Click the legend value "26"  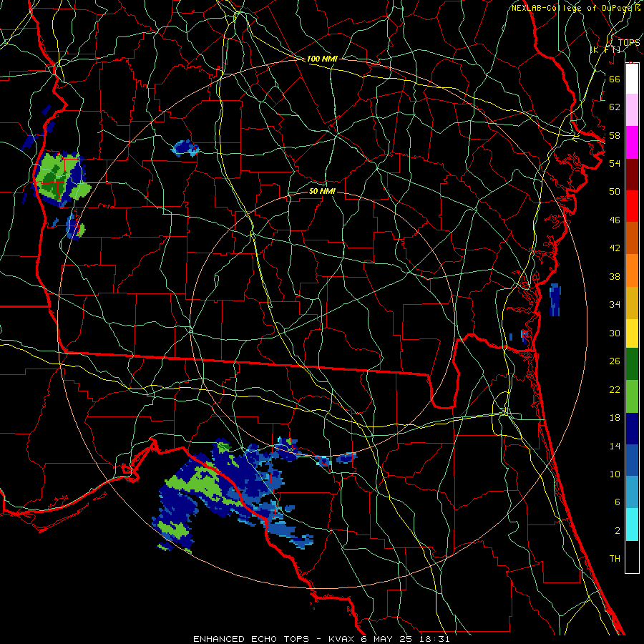point(615,361)
